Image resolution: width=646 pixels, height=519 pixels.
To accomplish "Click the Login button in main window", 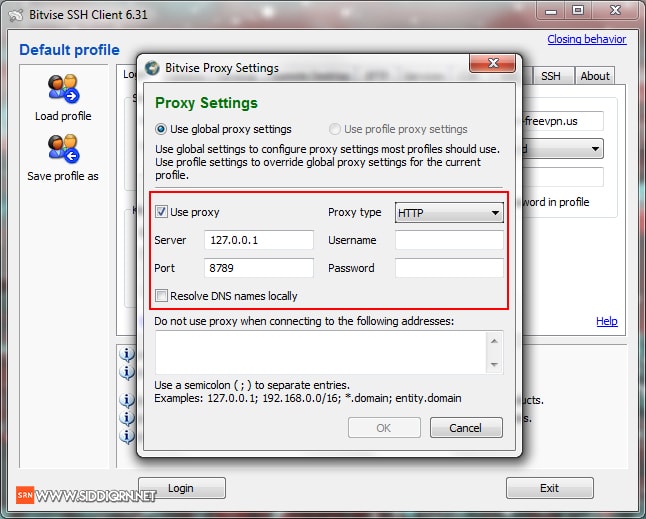I will pos(182,488).
